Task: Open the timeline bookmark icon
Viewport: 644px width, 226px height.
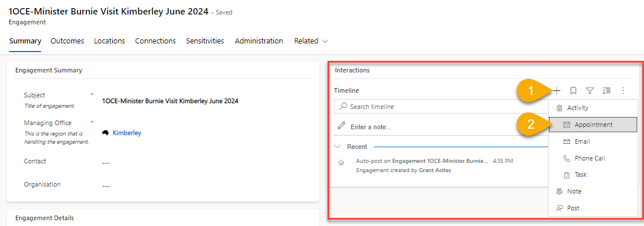Action: click(x=574, y=90)
